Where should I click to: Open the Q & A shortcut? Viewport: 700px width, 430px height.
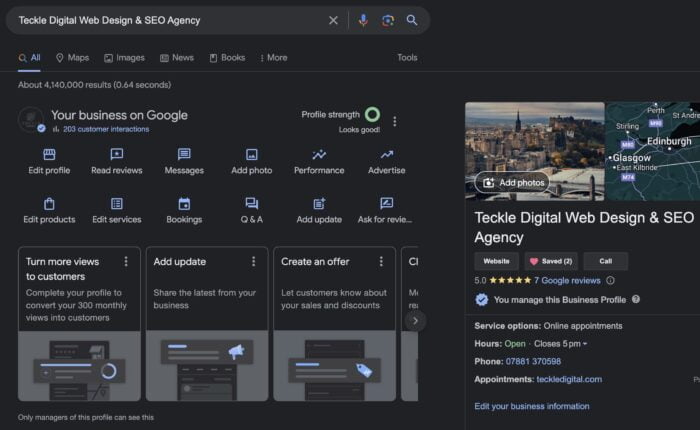[x=251, y=211]
